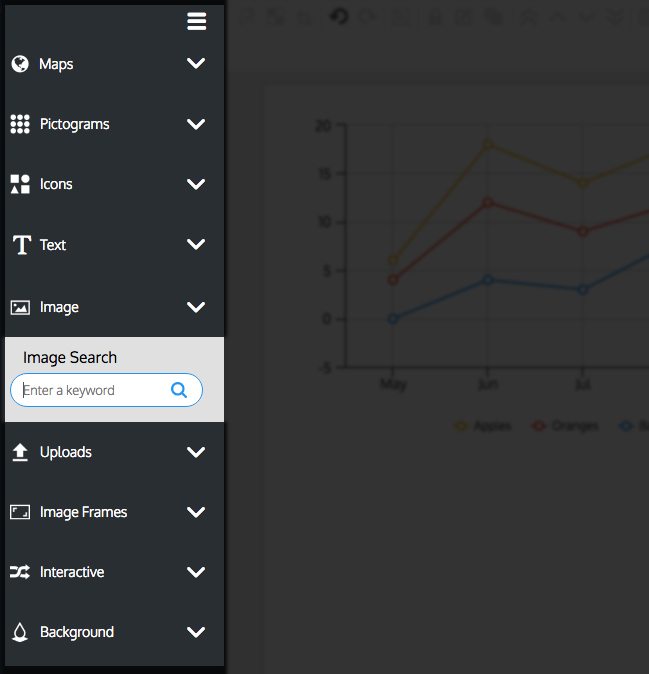The image size is (649, 674).
Task: Click the Interactive shuffle icon
Action: click(x=20, y=572)
